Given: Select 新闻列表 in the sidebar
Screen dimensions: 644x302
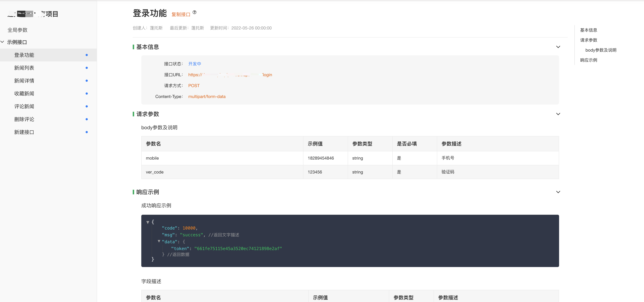Looking at the screenshot, I should pos(24,68).
